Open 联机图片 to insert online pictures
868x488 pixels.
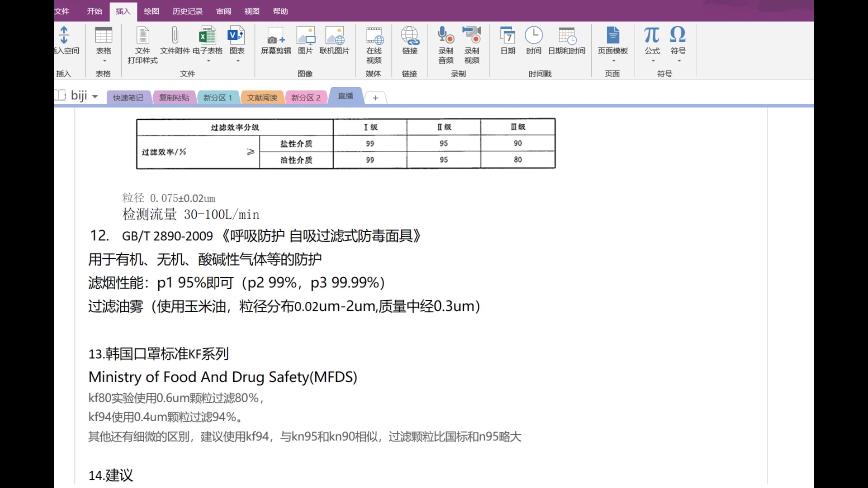pyautogui.click(x=335, y=41)
